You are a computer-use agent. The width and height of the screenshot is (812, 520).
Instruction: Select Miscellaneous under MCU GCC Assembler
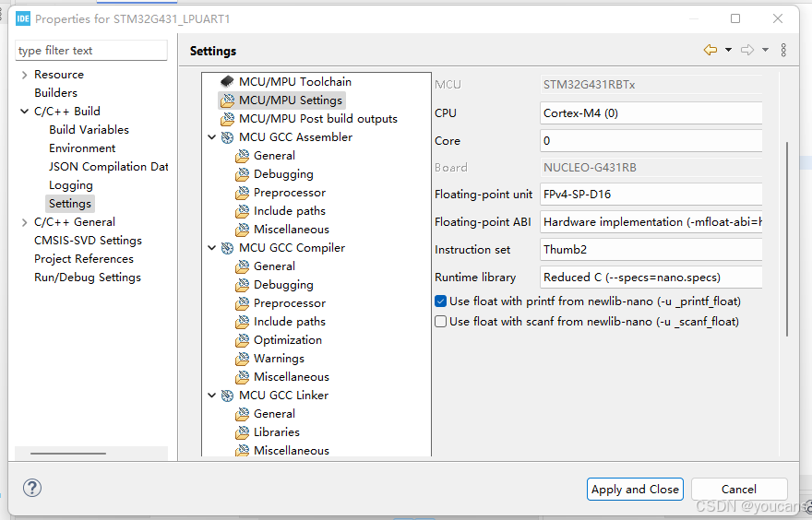(x=291, y=230)
